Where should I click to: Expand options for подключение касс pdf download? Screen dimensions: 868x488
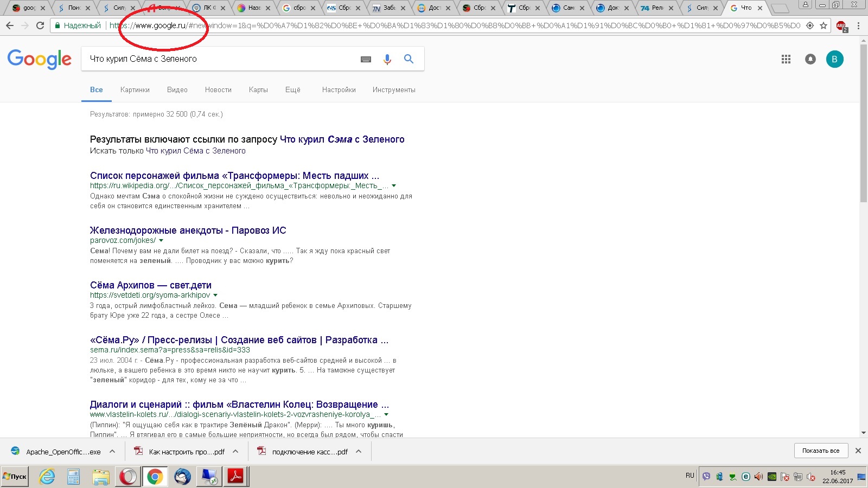pyautogui.click(x=359, y=451)
